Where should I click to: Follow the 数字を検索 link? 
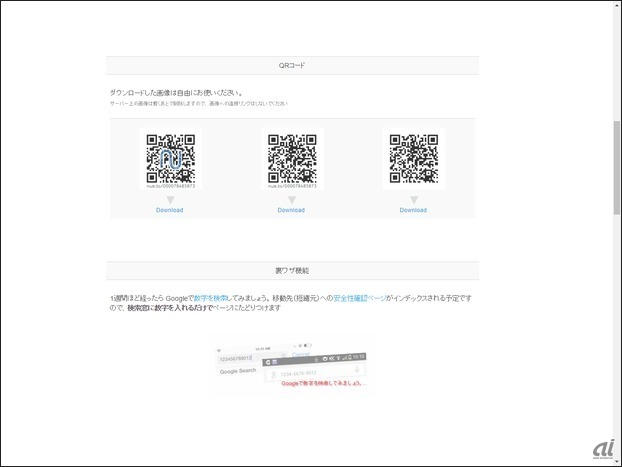click(x=211, y=298)
